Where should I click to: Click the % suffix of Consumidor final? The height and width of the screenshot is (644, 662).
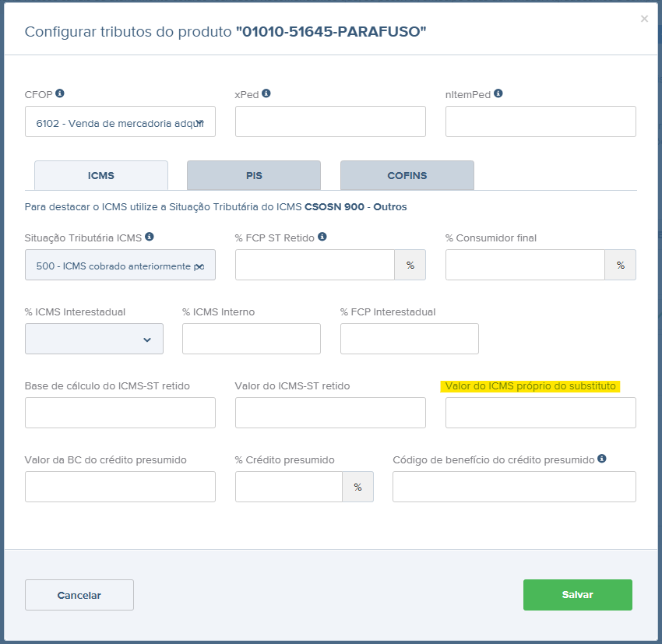tap(621, 265)
